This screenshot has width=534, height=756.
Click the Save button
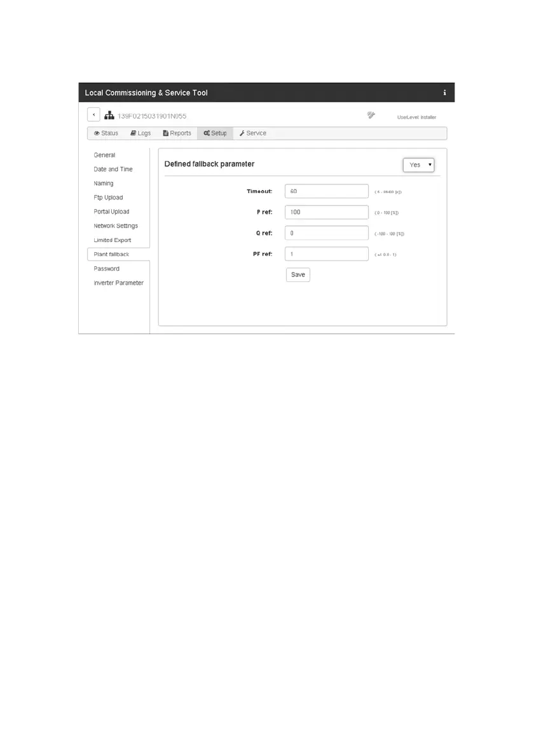298,275
